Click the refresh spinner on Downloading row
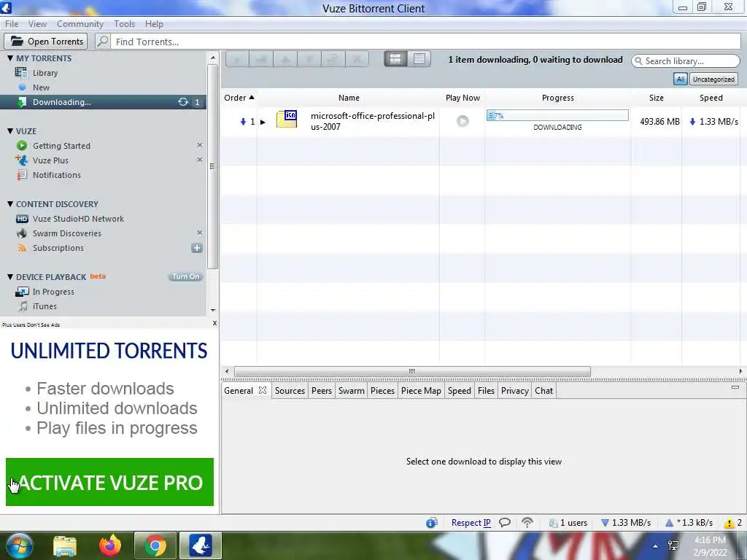 click(x=183, y=102)
